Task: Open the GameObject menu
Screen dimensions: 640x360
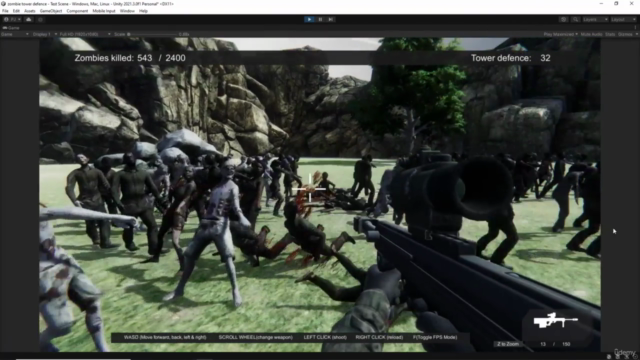Action: coord(51,11)
